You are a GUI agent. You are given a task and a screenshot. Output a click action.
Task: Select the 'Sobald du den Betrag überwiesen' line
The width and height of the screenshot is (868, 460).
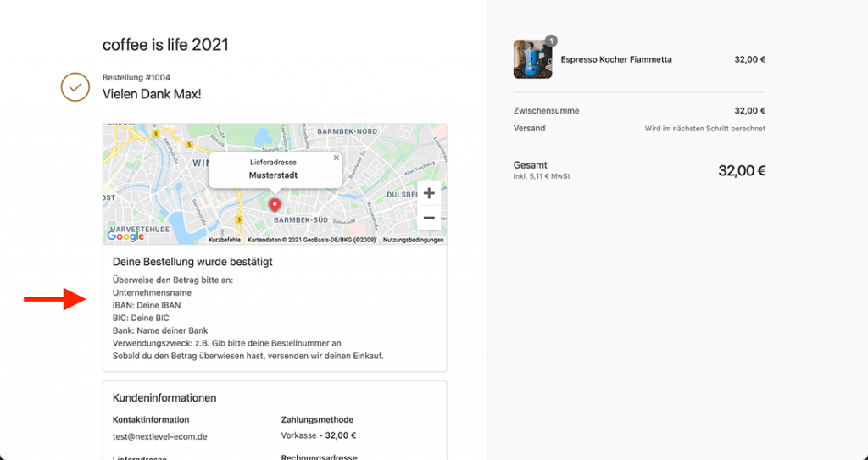248,356
